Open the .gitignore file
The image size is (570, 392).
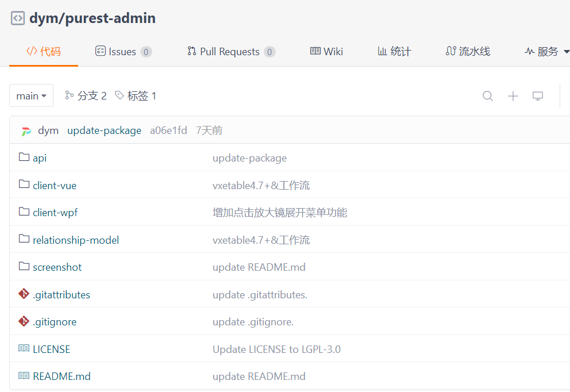[x=55, y=322]
